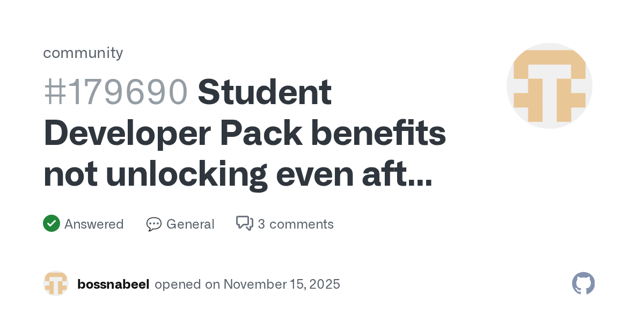Click the "Developer Pack benefits" title line
This screenshot has height=322, width=644.
(x=244, y=133)
